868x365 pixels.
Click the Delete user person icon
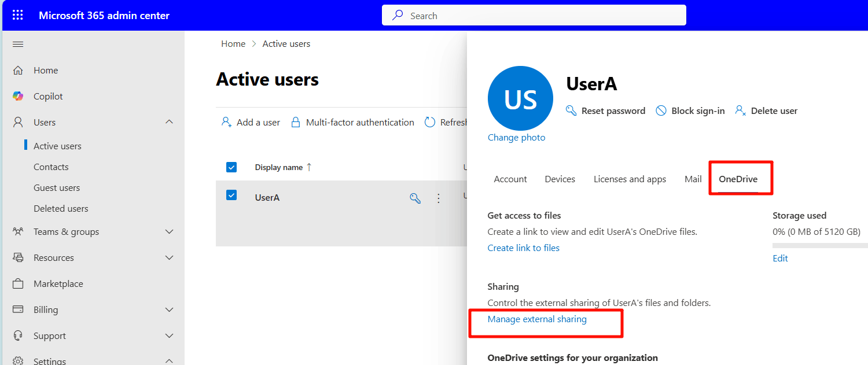pos(740,110)
